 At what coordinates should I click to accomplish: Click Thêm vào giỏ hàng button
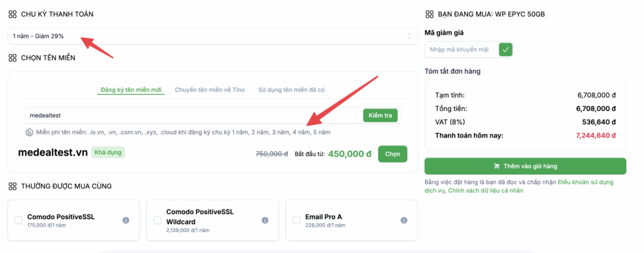pyautogui.click(x=525, y=166)
